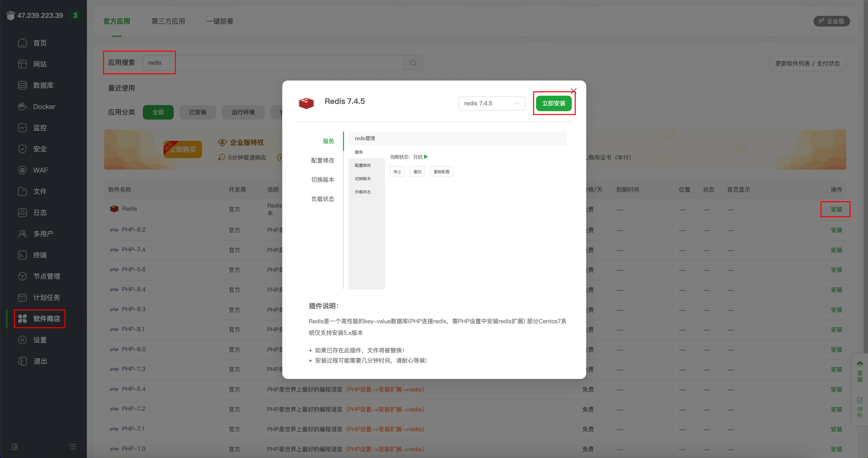
Task: Click the notification badge showing 3
Action: pyautogui.click(x=75, y=15)
